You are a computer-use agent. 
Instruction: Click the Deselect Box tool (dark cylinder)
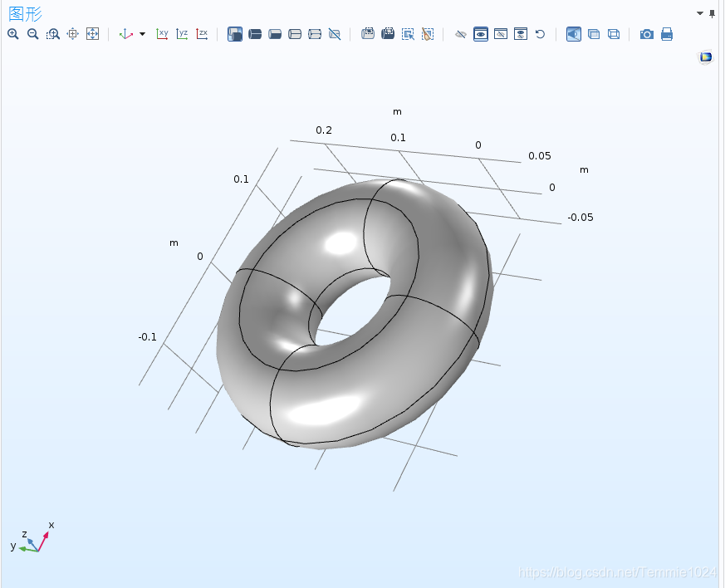388,34
